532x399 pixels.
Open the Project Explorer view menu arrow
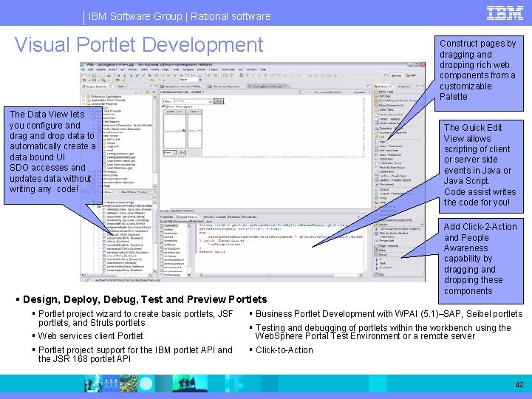coord(154,92)
